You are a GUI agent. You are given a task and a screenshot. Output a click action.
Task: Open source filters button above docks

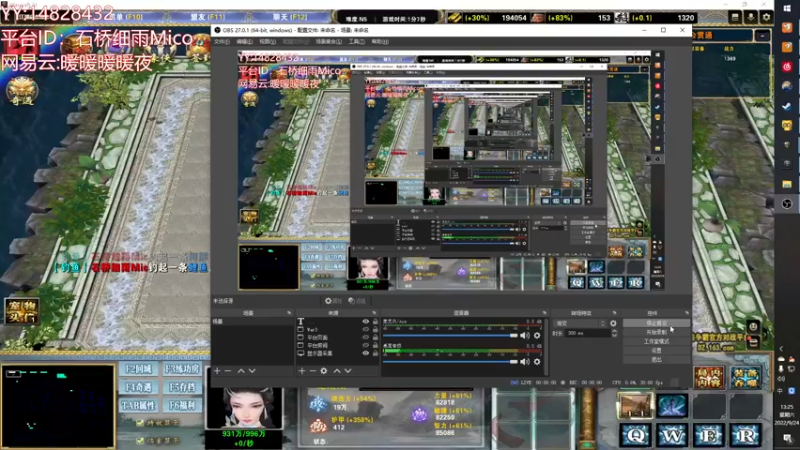[357, 301]
